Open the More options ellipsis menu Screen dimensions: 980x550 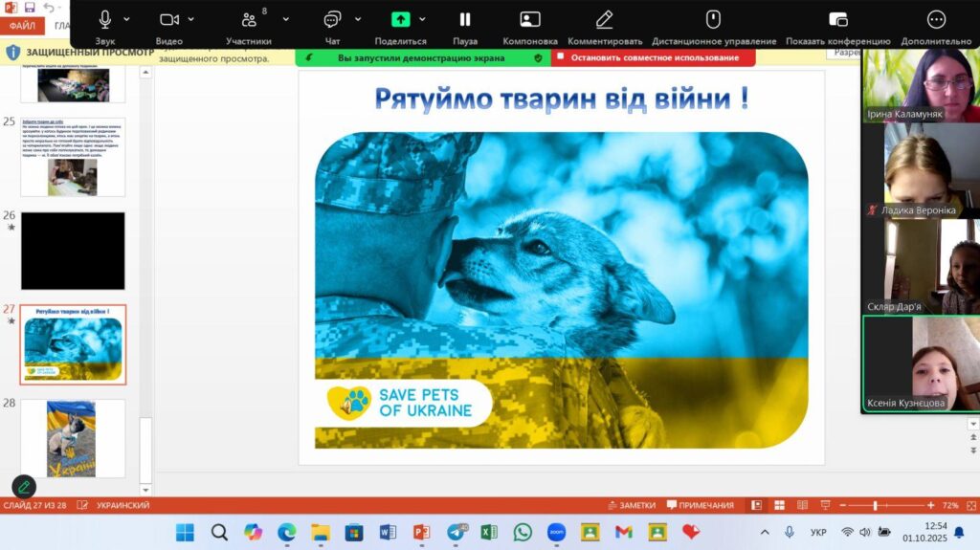[936, 20]
